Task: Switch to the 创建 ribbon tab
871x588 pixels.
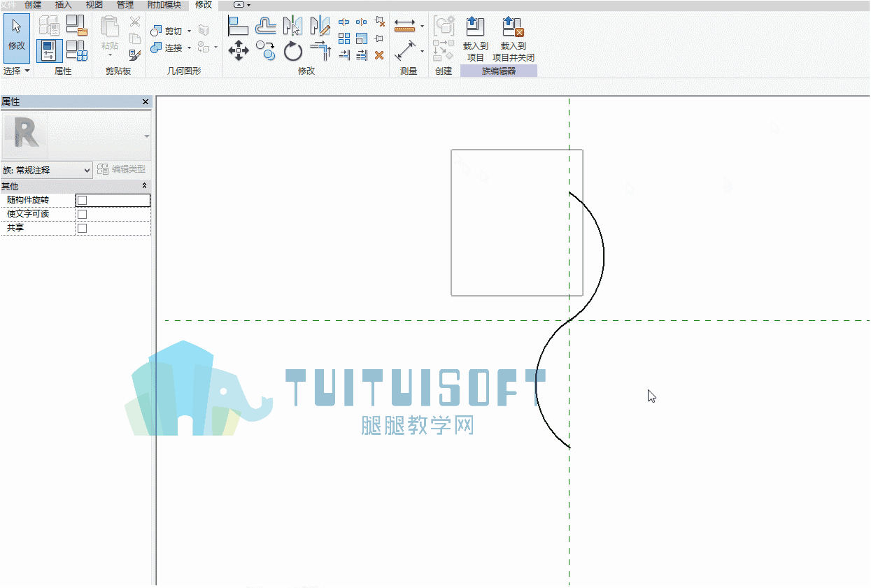Action: [33, 5]
